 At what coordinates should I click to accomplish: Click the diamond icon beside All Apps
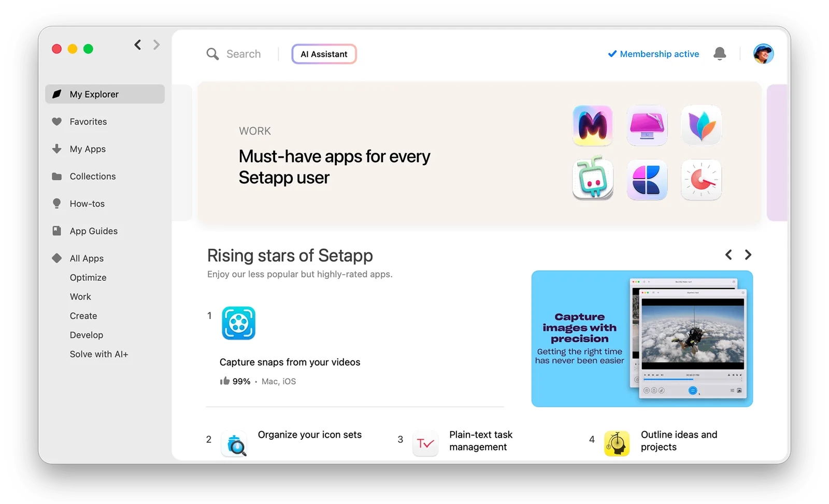click(57, 258)
